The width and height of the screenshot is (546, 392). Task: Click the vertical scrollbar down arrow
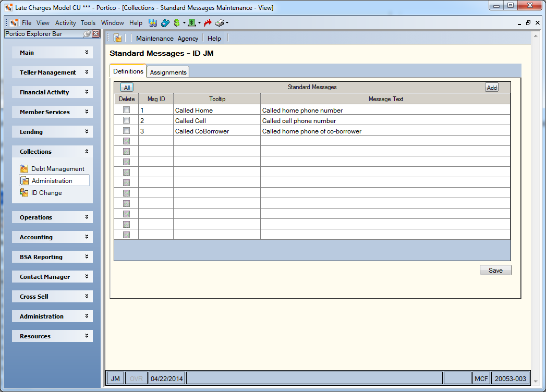pyautogui.click(x=536, y=381)
